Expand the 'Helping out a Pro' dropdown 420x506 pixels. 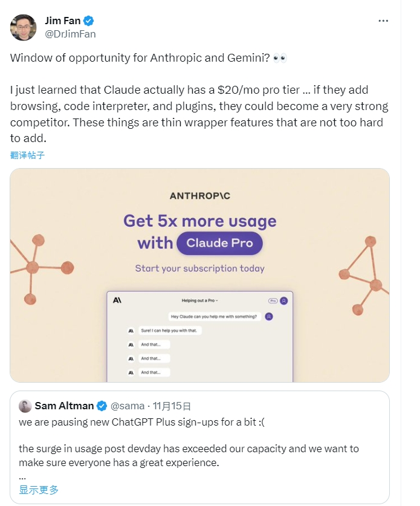click(x=200, y=300)
